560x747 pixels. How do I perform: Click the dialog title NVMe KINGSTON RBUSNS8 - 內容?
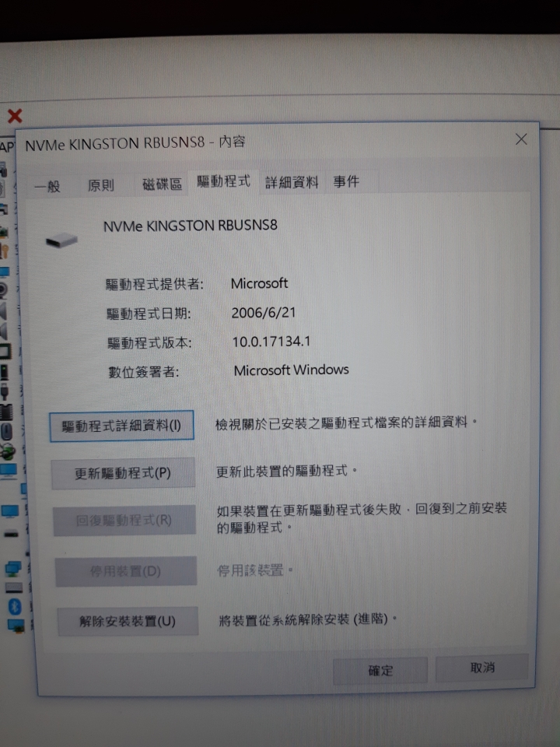coord(135,143)
